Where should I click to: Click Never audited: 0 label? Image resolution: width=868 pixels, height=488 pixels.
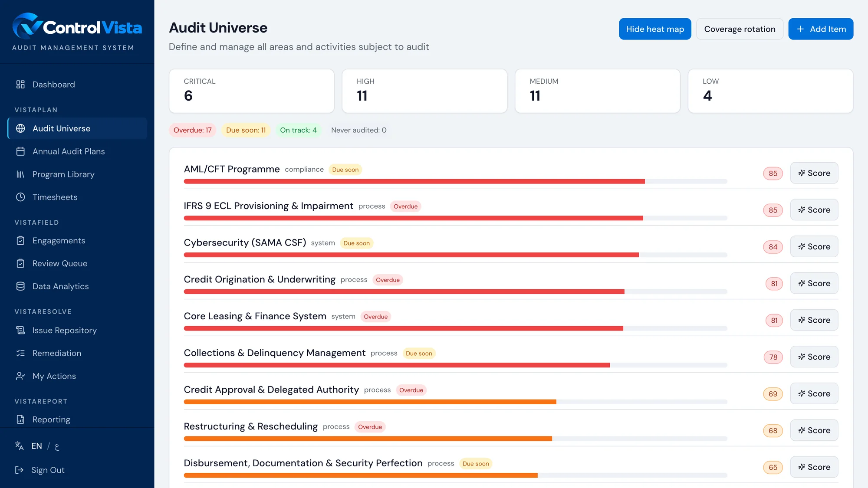pyautogui.click(x=358, y=130)
